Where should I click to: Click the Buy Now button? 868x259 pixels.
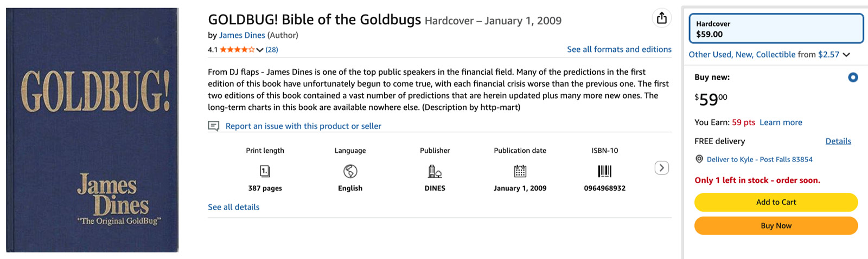(x=776, y=226)
